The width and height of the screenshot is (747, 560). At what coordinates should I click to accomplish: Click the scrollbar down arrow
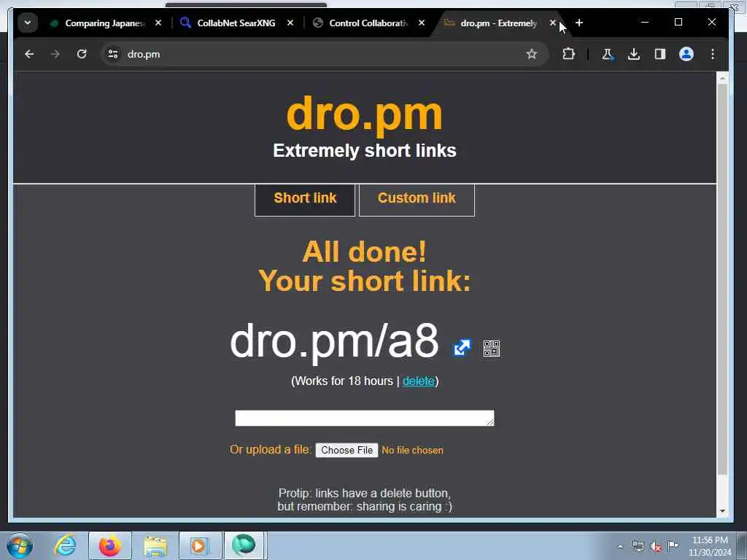tap(722, 511)
